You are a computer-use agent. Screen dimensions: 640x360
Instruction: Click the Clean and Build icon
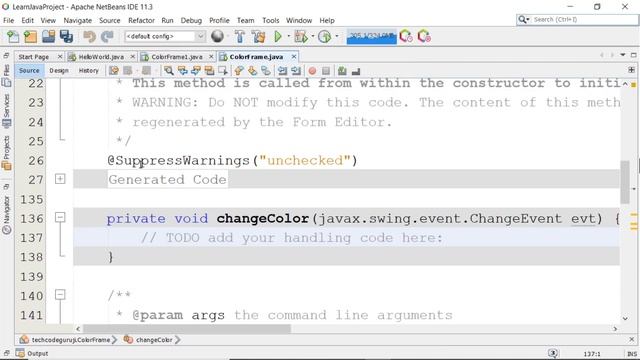coord(258,37)
